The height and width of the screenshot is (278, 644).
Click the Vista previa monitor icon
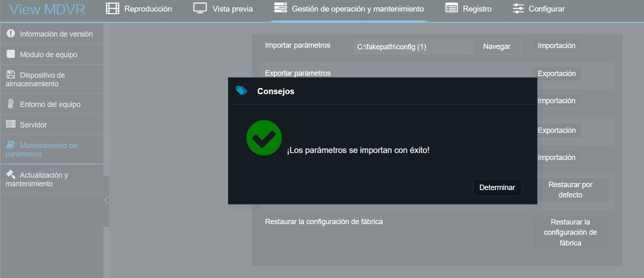click(x=200, y=8)
